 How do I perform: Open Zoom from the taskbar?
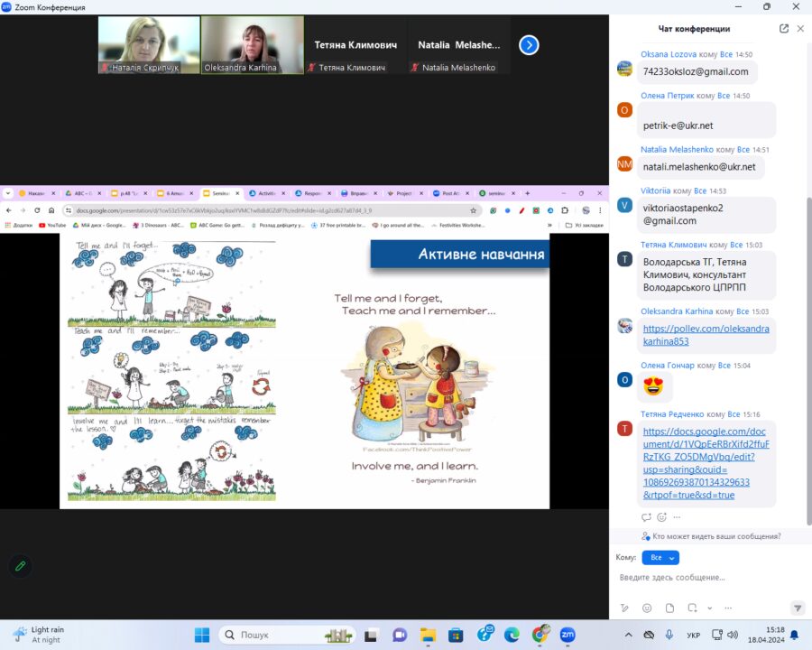[567, 635]
